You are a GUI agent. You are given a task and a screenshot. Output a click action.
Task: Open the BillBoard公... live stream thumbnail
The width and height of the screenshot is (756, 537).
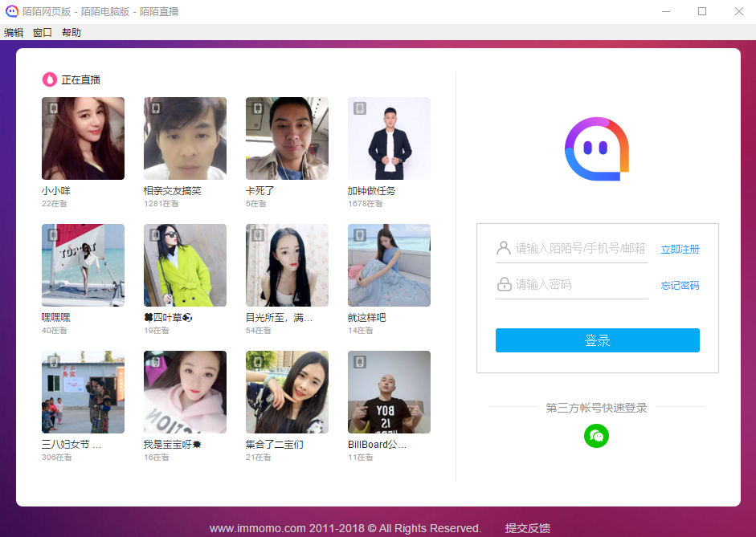[389, 392]
